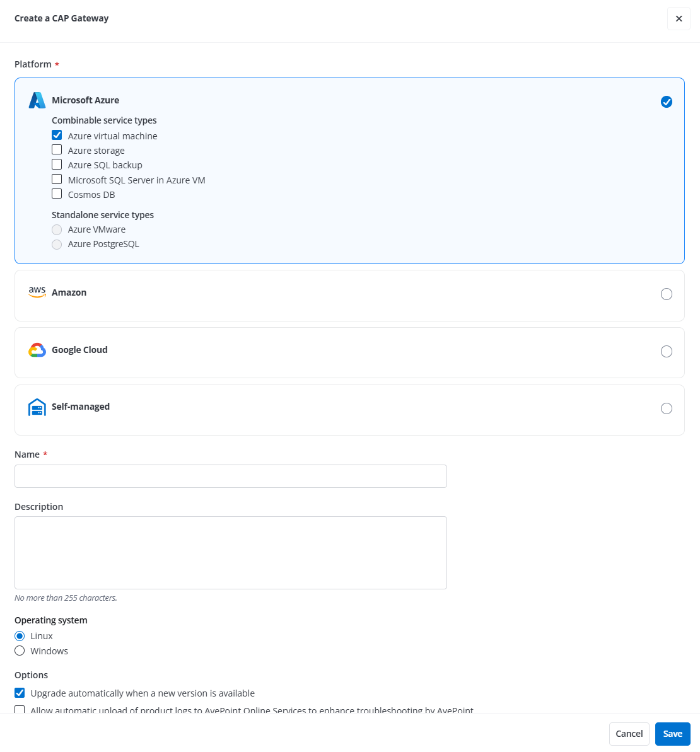This screenshot has height=752, width=700.
Task: Click the Combinable service types heading
Action: click(104, 120)
